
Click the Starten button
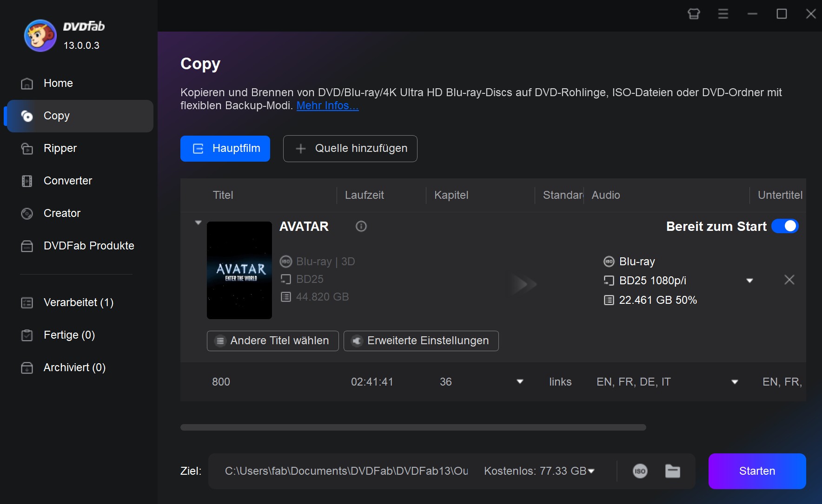(x=757, y=471)
